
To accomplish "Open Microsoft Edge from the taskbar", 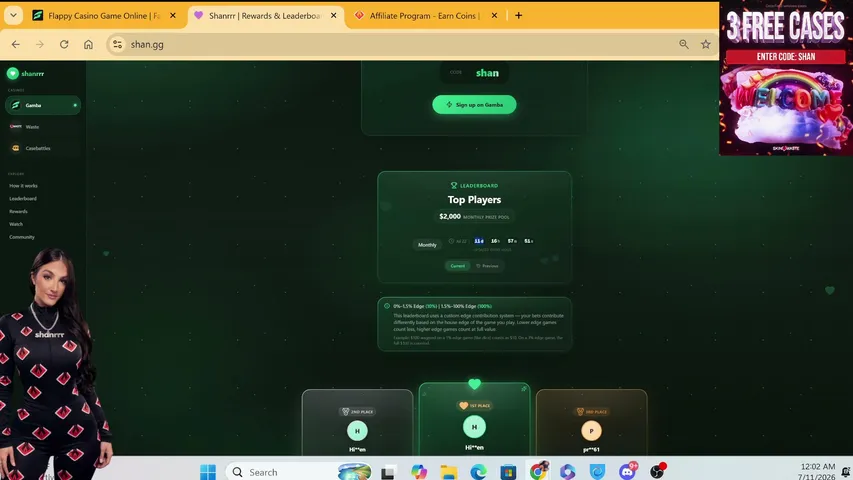I will point(478,472).
